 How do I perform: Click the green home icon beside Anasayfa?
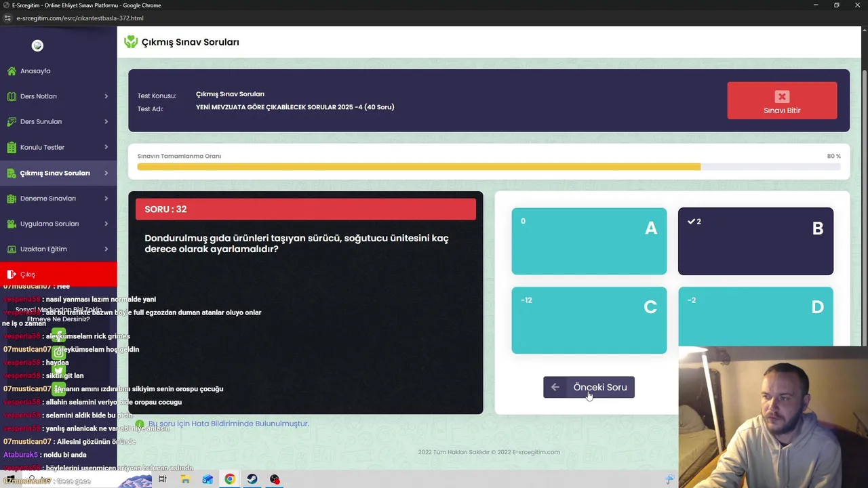(12, 71)
